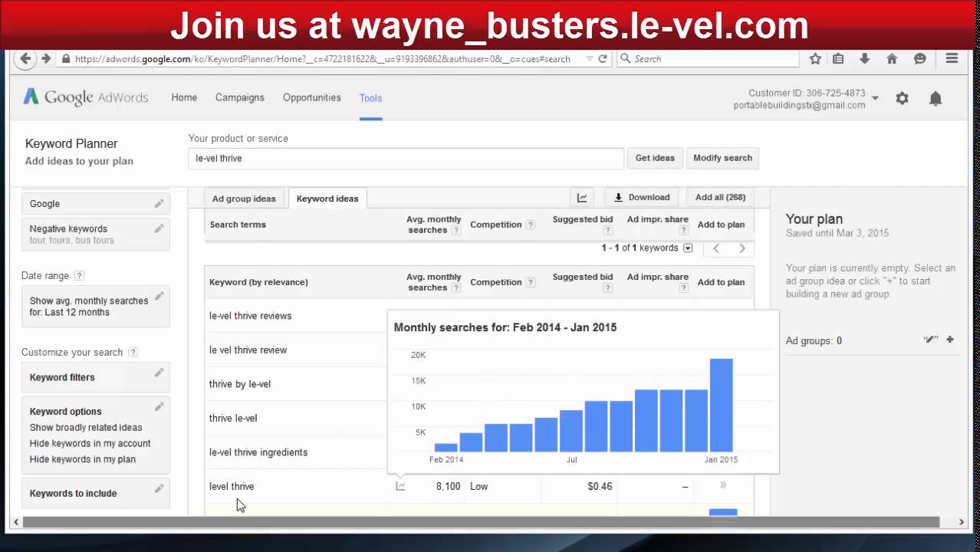Open the Campaigns tab
The width and height of the screenshot is (980, 552).
(240, 98)
